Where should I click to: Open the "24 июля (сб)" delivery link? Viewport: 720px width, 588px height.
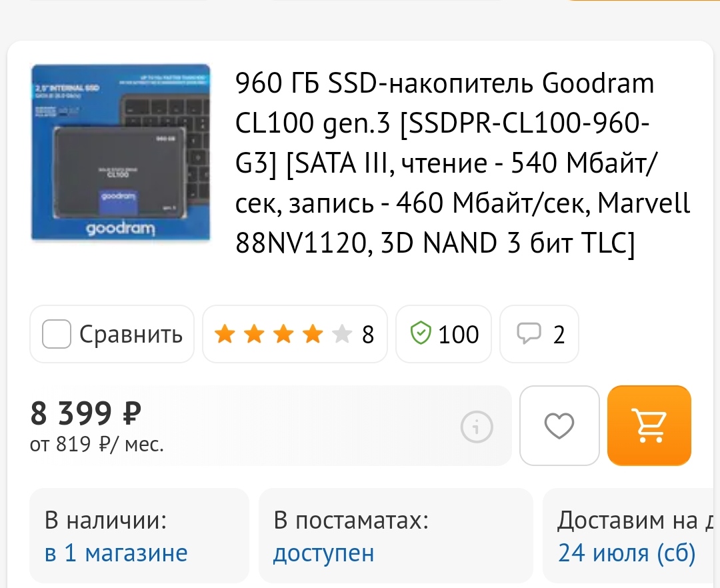click(x=627, y=553)
